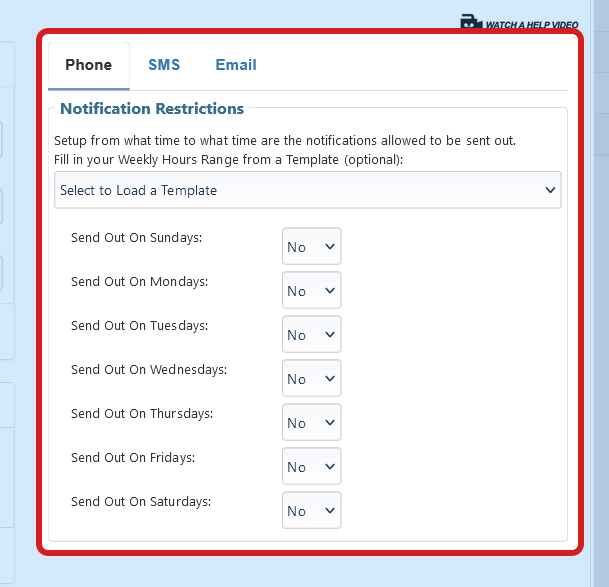The image size is (609, 587).
Task: Switch to the SMS tab
Action: tap(164, 65)
